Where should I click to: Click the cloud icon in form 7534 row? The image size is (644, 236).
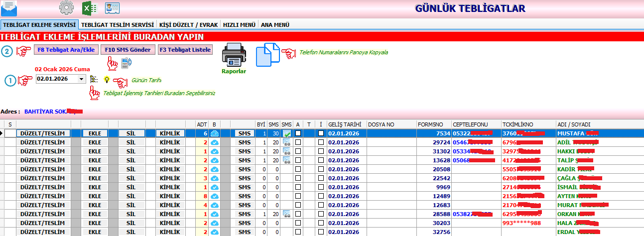click(x=215, y=133)
